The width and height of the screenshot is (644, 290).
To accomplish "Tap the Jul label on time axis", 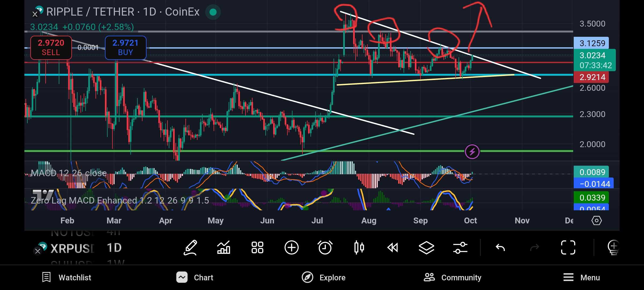I will pyautogui.click(x=317, y=220).
